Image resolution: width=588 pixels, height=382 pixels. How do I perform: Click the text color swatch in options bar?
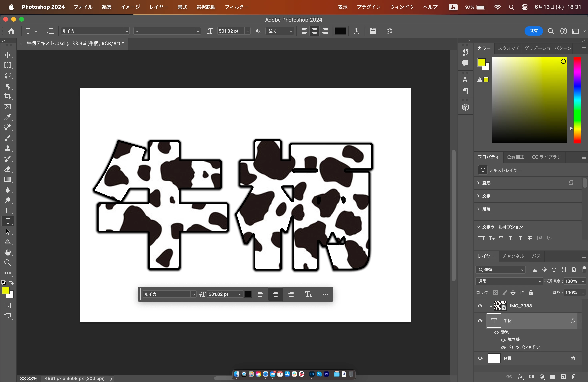point(340,31)
